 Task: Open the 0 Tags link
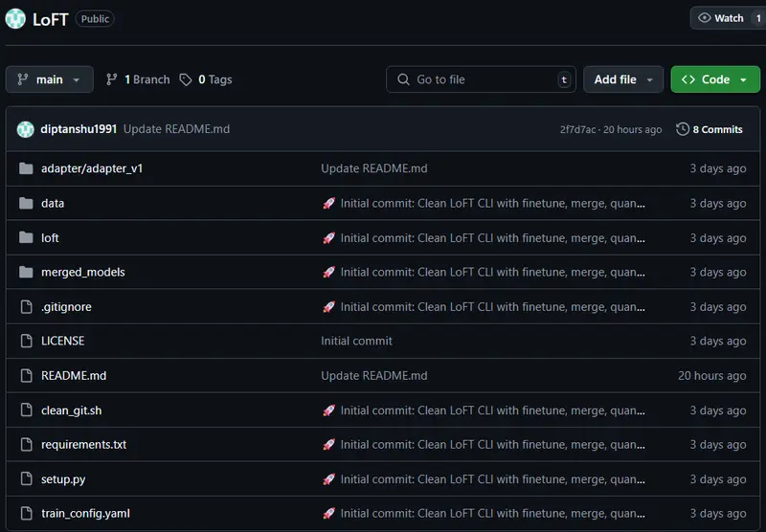point(206,79)
